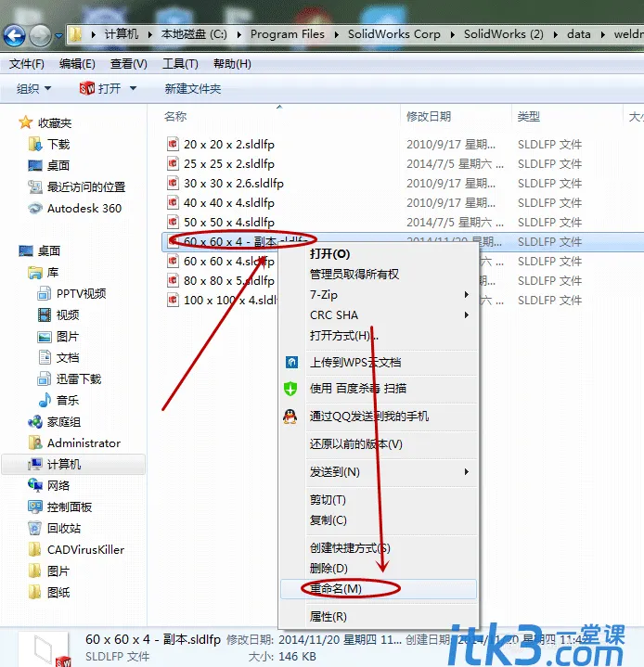This screenshot has width=644, height=667.
Task: Open the Administrator folder
Action: pyautogui.click(x=74, y=443)
